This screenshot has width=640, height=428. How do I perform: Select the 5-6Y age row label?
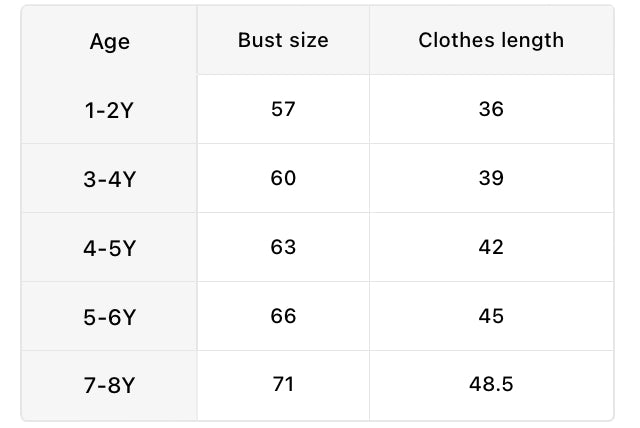pyautogui.click(x=110, y=317)
